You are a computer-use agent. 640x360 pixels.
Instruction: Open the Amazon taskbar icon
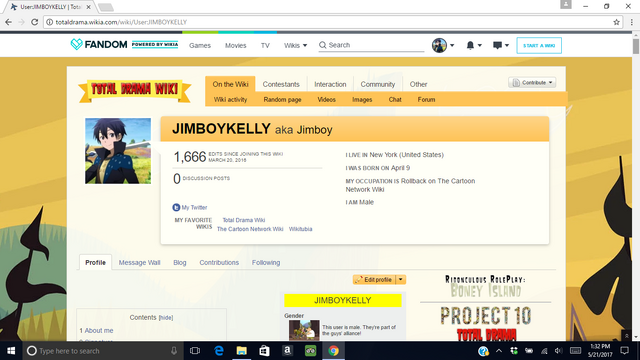287,351
